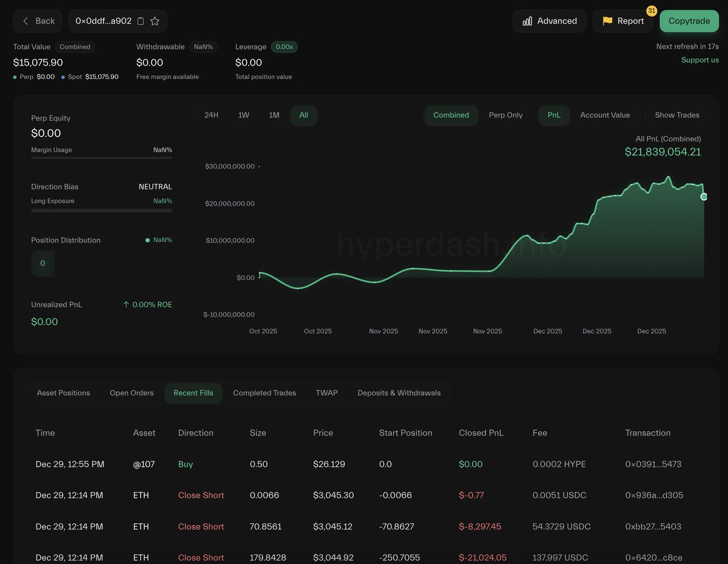Click the Report flag button
Viewport: 728px width, 564px height.
pyautogui.click(x=622, y=21)
